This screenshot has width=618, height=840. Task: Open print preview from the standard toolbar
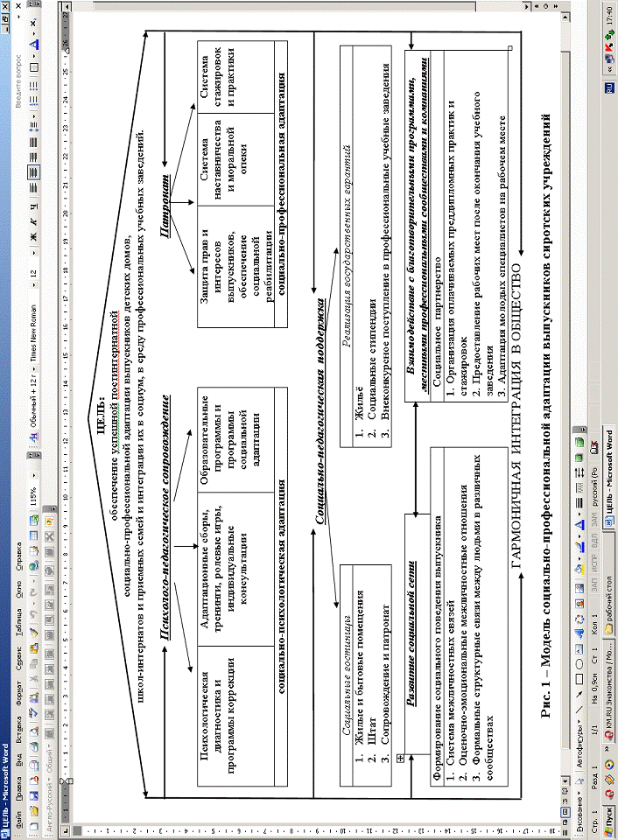pyautogui.click(x=34, y=731)
